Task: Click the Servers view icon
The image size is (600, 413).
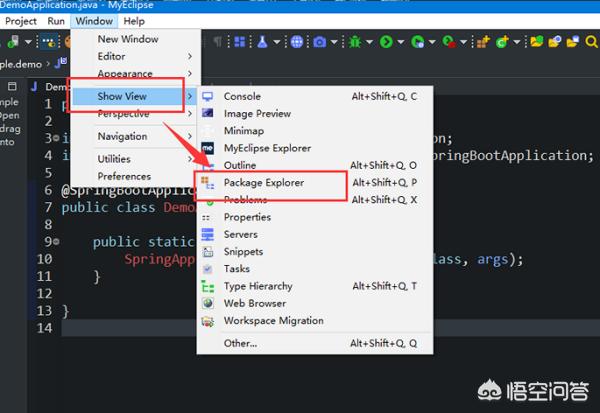Action: (208, 235)
